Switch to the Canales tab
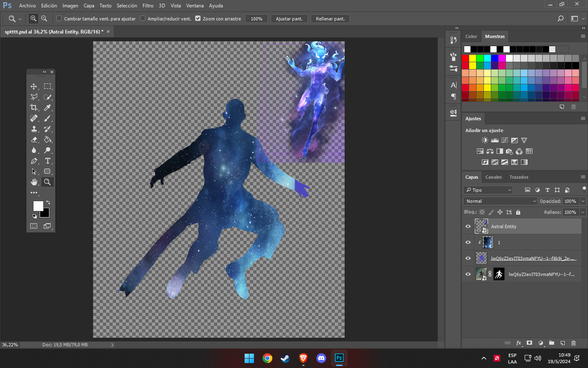This screenshot has width=588, height=368. point(493,177)
